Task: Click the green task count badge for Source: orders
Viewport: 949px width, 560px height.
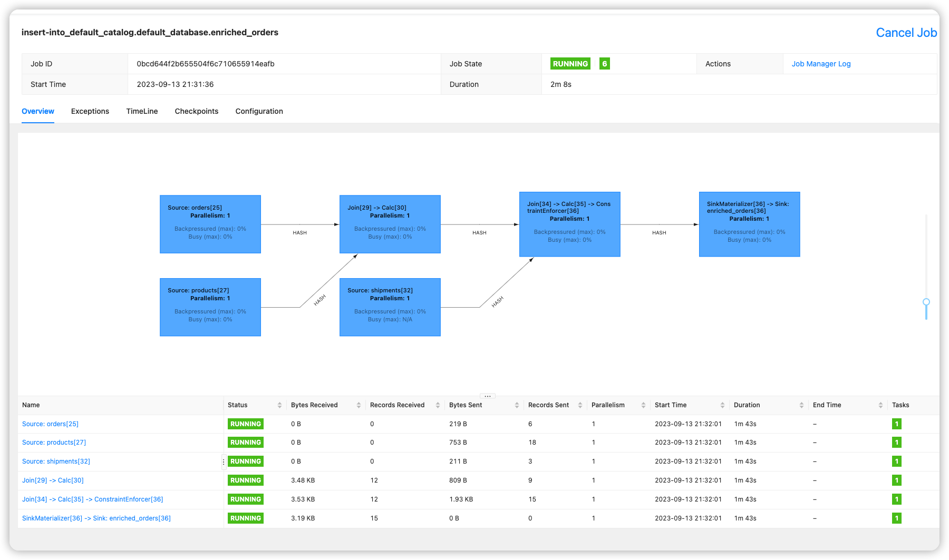Action: tap(896, 424)
